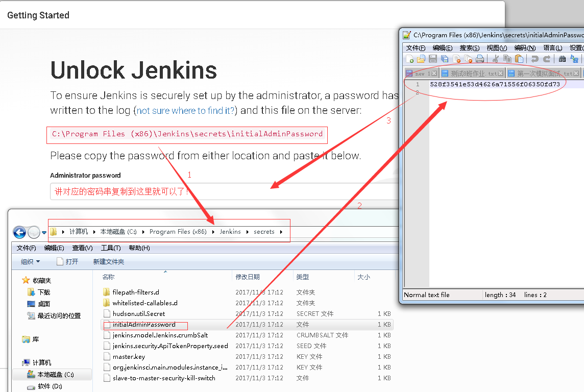Screen dimensions: 584x392
Task: Click the whitelisted-callables.d folder icon
Action: click(107, 303)
